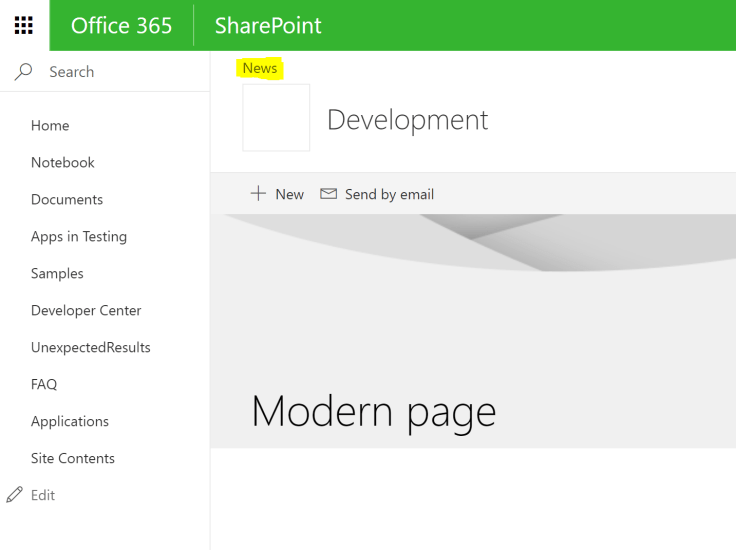This screenshot has height=550, width=736.
Task: Click the Development site logo placeholder
Action: 276,118
